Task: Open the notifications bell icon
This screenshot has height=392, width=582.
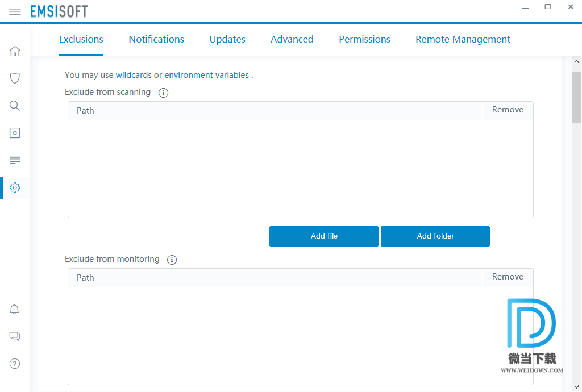Action: pyautogui.click(x=14, y=309)
